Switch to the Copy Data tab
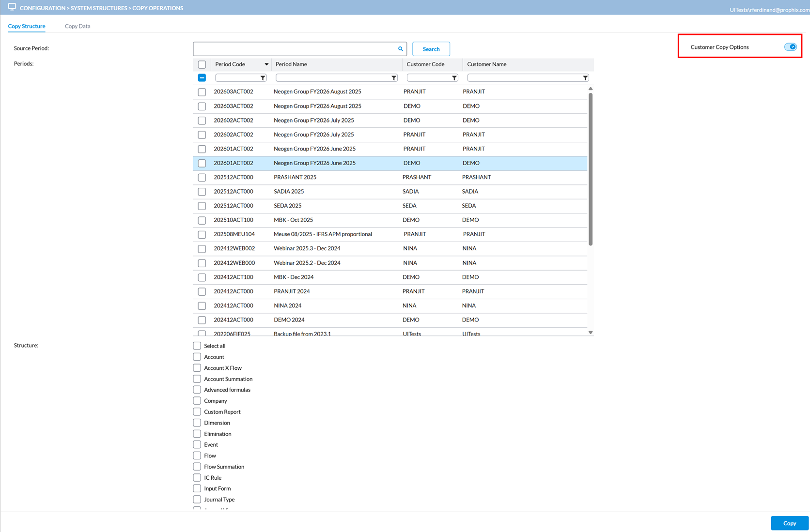The image size is (810, 532). click(78, 26)
